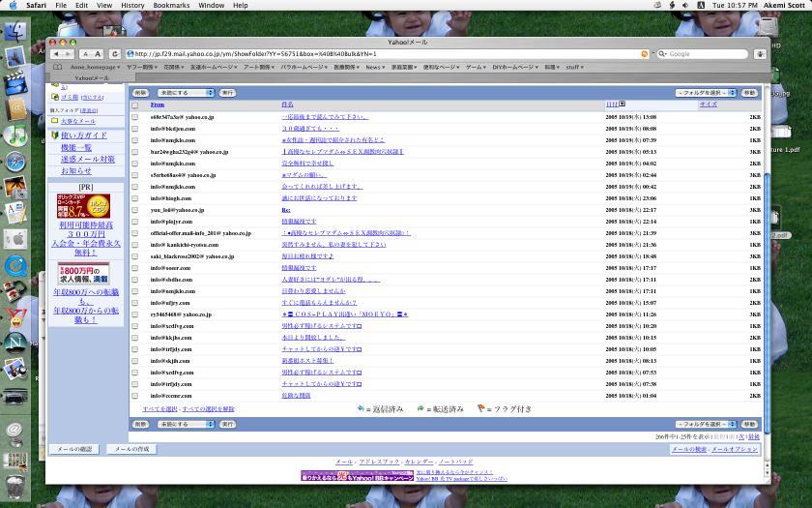Check the info@nfjry.com email
812x508 pixels.
(x=134, y=303)
